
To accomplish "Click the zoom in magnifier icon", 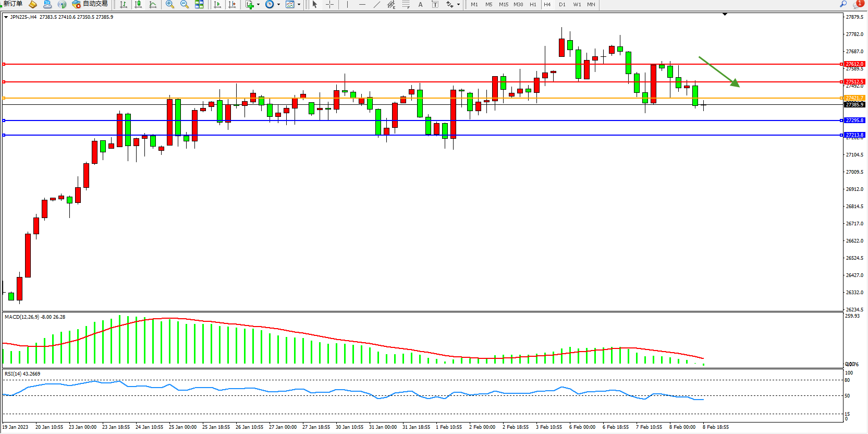I will (x=170, y=5).
